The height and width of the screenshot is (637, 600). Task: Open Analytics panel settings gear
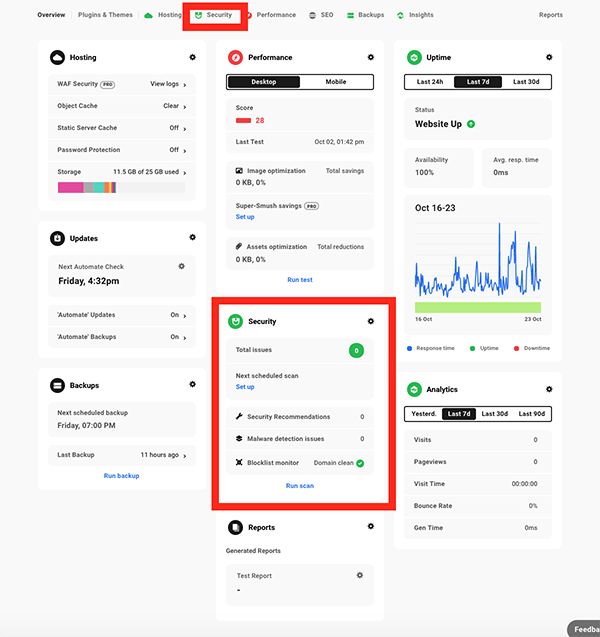tap(549, 389)
